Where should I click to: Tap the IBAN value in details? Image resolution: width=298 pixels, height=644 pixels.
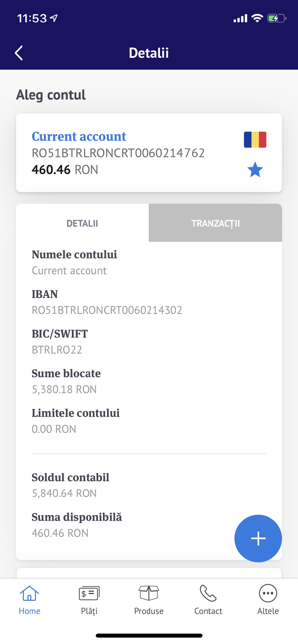pyautogui.click(x=107, y=310)
